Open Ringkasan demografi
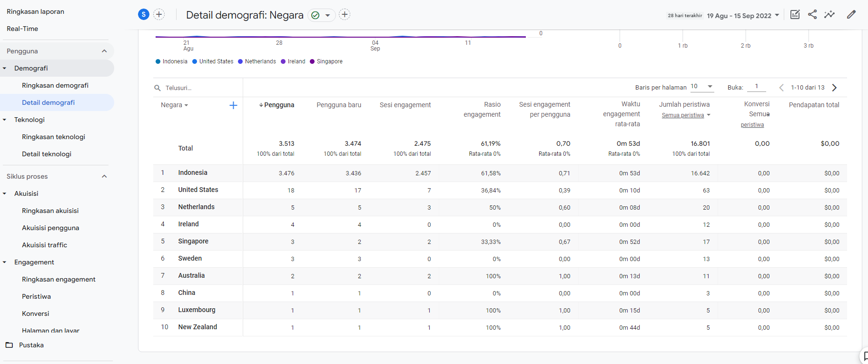The width and height of the screenshot is (868, 364). pos(55,85)
